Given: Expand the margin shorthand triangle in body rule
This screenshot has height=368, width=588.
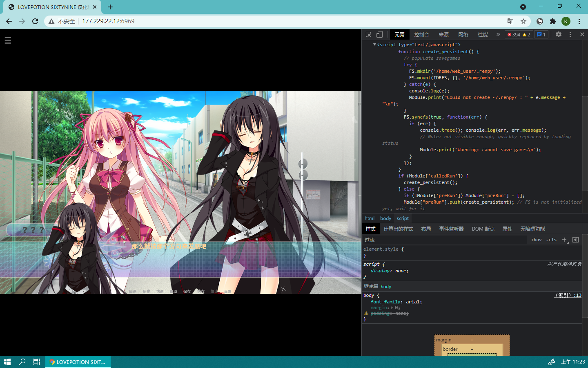Looking at the screenshot, I should point(392,308).
